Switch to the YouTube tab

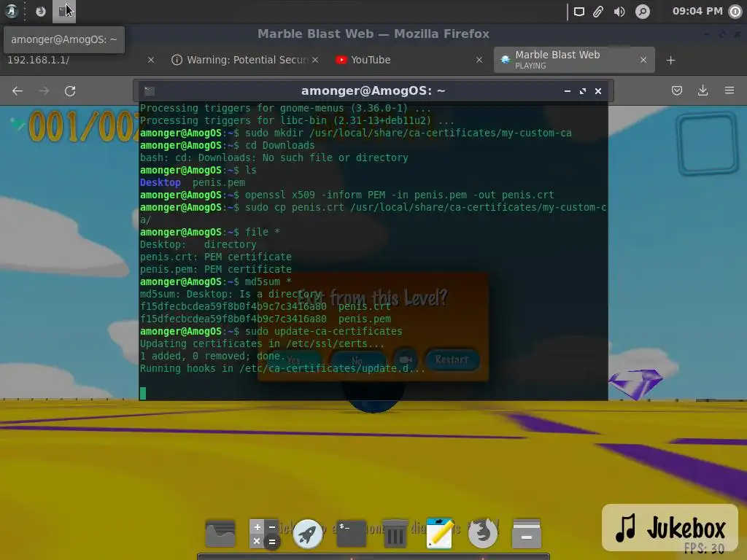[x=410, y=60]
